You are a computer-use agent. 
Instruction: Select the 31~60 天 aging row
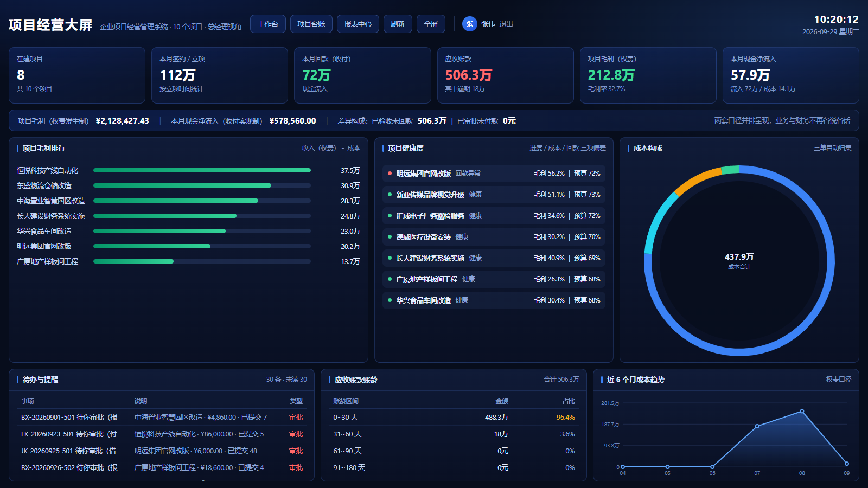click(x=454, y=434)
